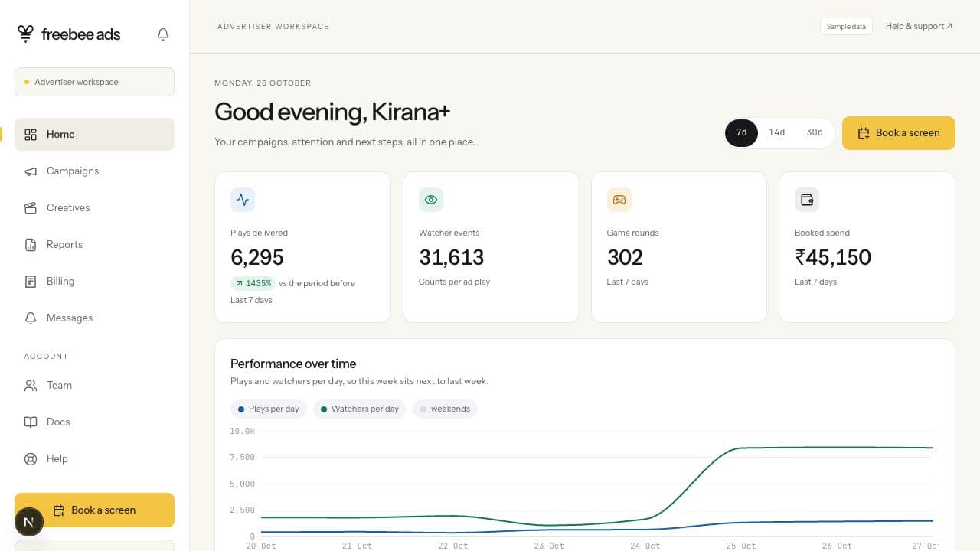The image size is (980, 551).
Task: Open Reports section
Action: (94, 245)
